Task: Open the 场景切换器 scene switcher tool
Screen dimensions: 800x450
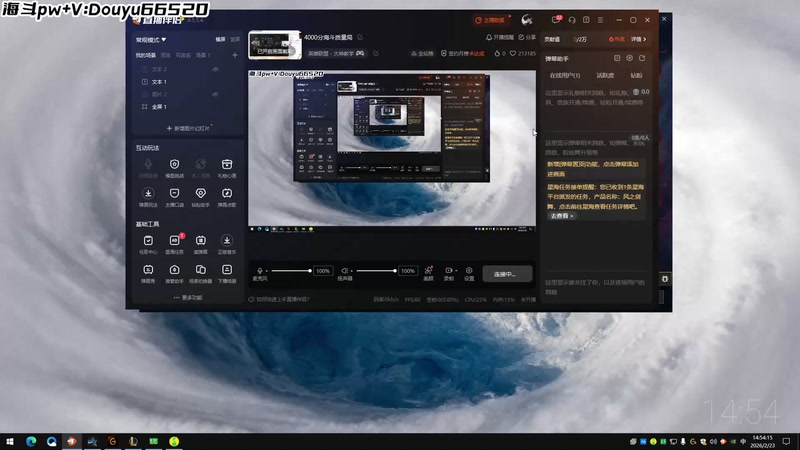Action: (x=201, y=273)
